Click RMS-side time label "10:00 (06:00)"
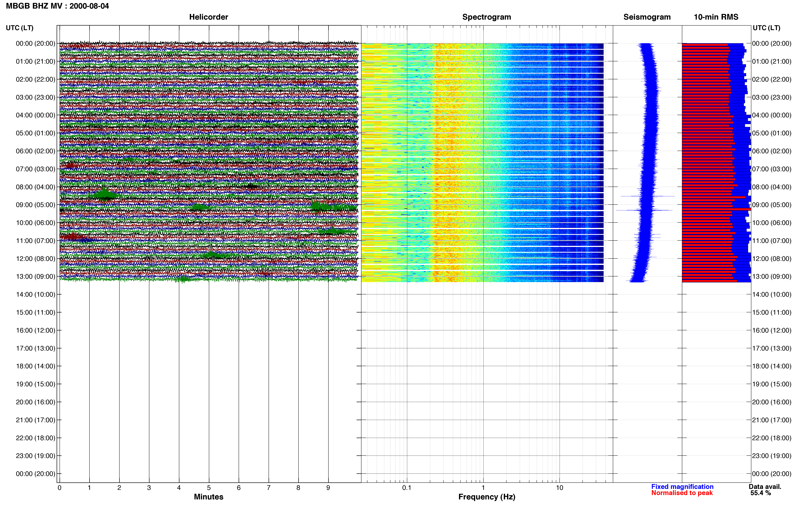 [x=772, y=223]
